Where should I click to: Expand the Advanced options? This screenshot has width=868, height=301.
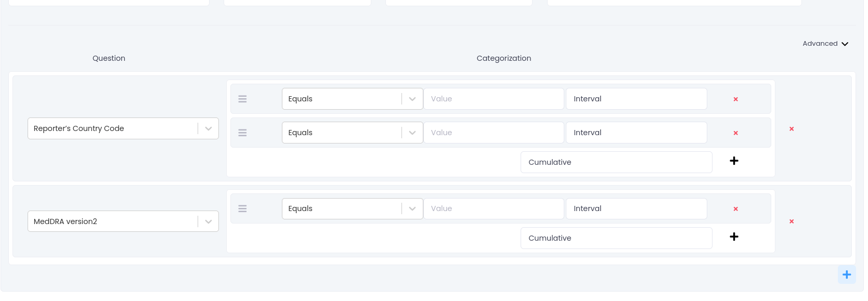click(x=825, y=44)
